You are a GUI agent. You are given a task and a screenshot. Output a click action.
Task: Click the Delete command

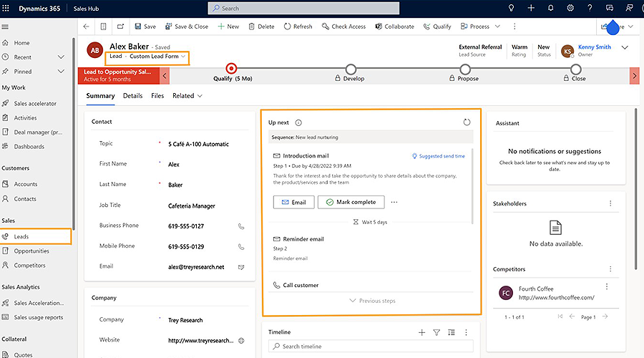[x=261, y=26]
